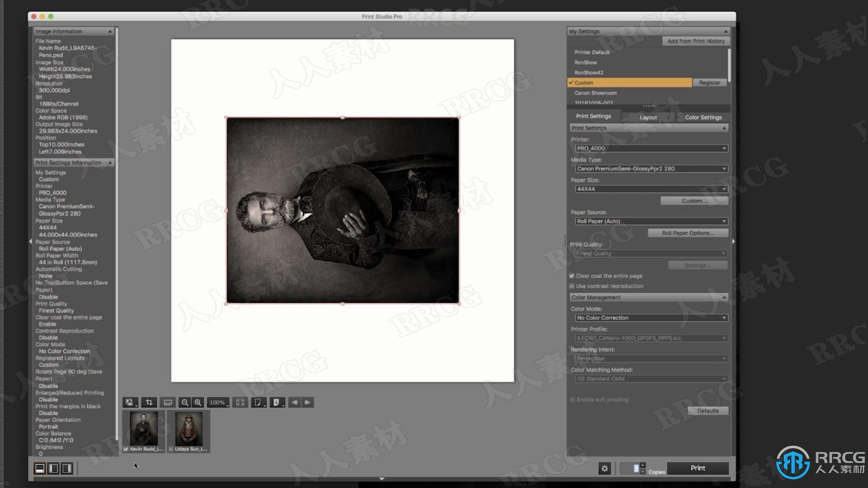Switch to the Color Settings tab

pos(703,117)
